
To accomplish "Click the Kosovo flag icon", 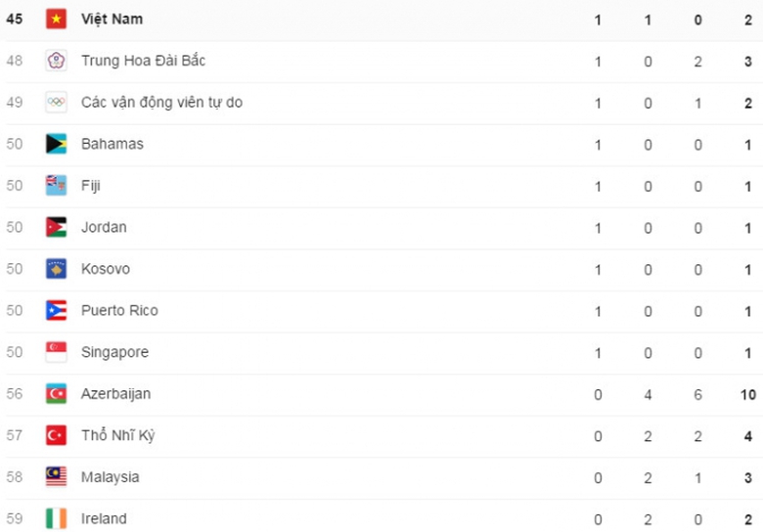I will [56, 269].
